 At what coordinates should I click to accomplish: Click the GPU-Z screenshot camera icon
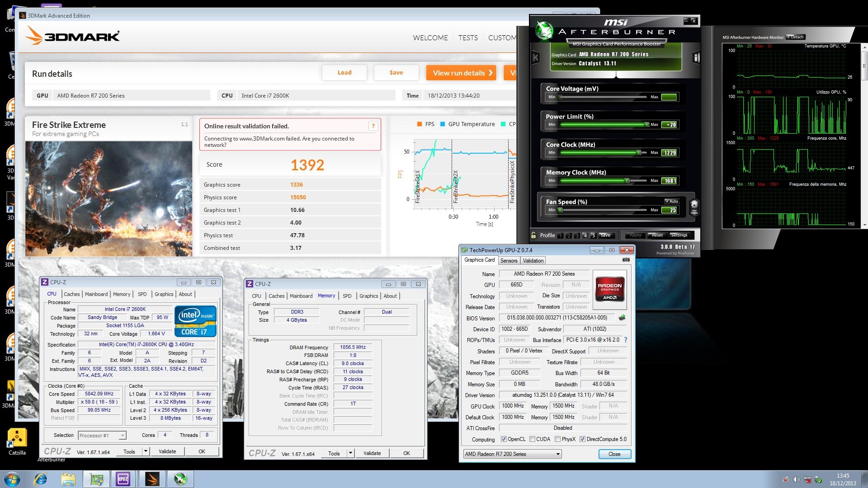[626, 260]
